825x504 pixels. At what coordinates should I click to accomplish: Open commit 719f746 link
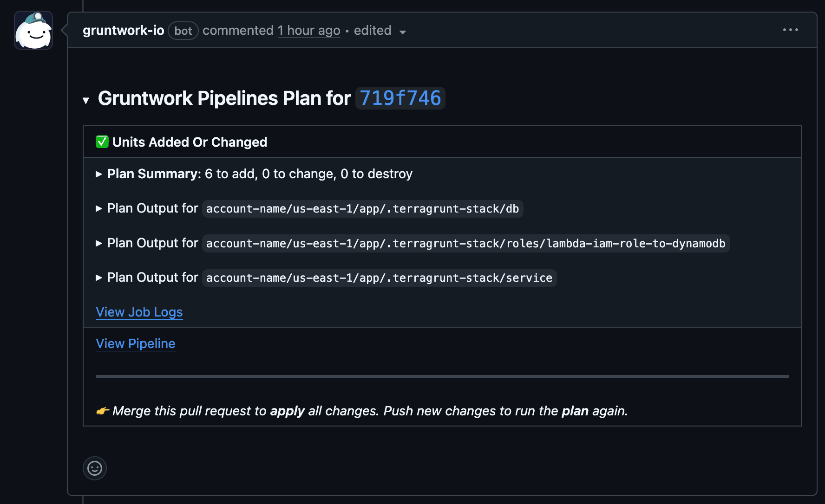400,98
